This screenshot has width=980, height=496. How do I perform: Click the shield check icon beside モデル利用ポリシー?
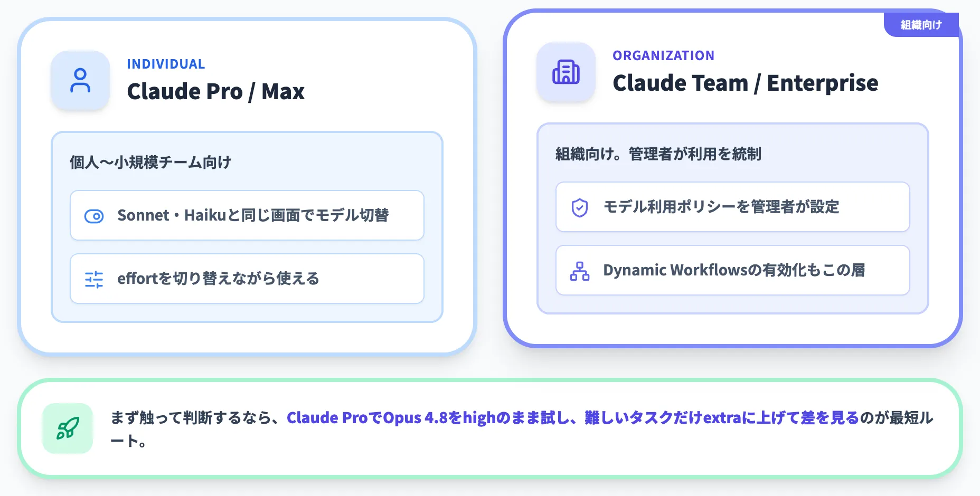(x=580, y=207)
